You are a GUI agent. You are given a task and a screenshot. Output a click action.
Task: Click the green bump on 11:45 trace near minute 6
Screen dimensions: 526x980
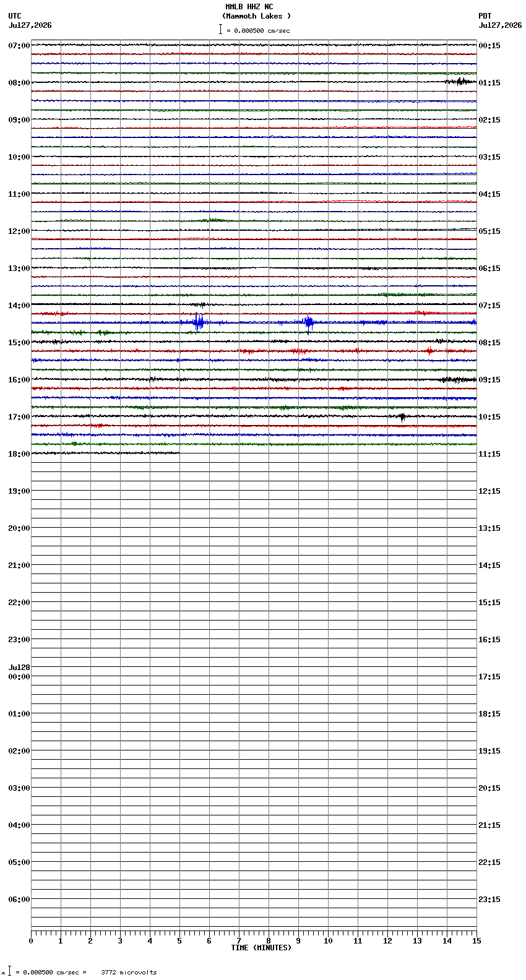pyautogui.click(x=213, y=220)
